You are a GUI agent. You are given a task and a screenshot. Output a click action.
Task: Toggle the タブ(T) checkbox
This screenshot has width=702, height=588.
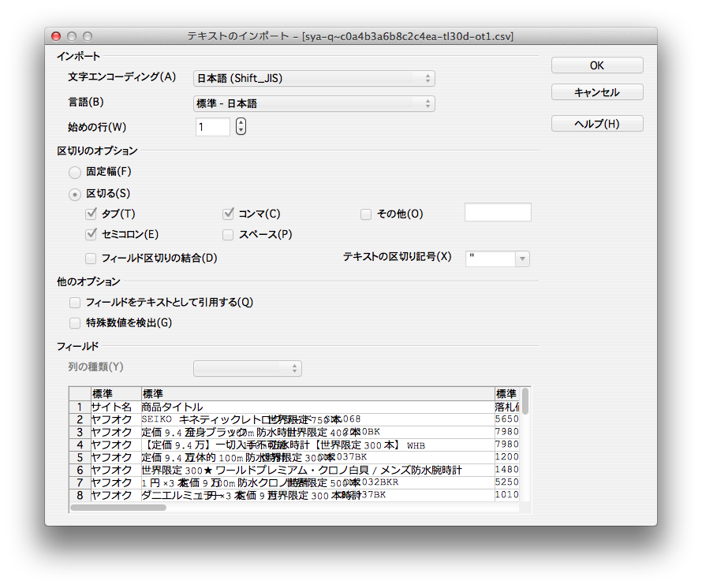click(x=91, y=214)
